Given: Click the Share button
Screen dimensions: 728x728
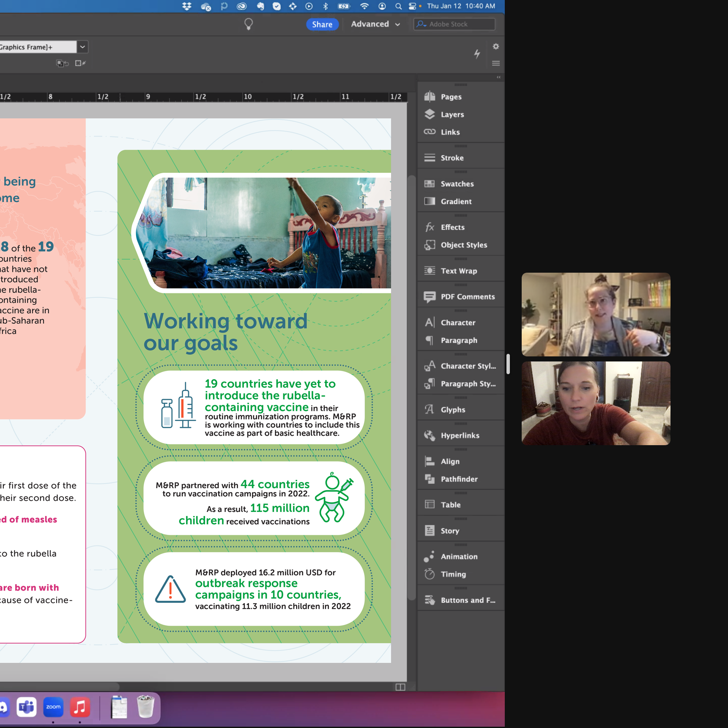Looking at the screenshot, I should tap(322, 25).
